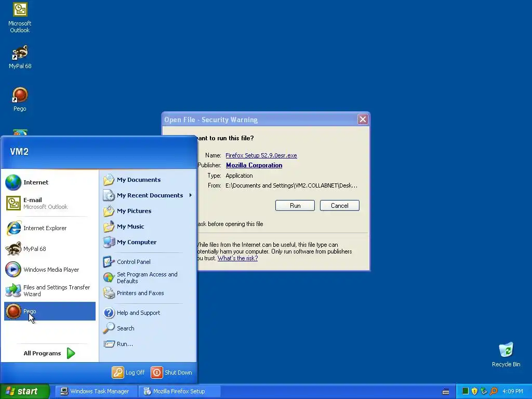Switch to Windows Task Manager taskbar button
532x399 pixels.
tap(96, 391)
